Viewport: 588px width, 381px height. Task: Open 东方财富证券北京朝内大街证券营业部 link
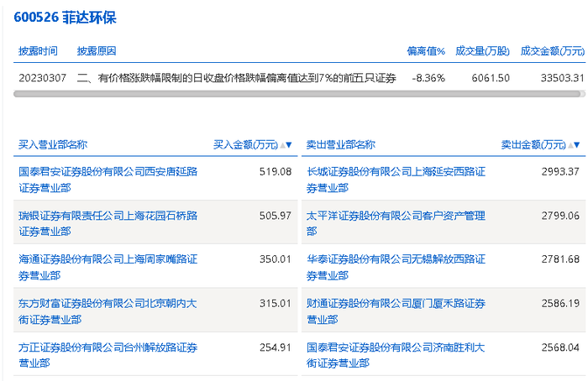108,311
